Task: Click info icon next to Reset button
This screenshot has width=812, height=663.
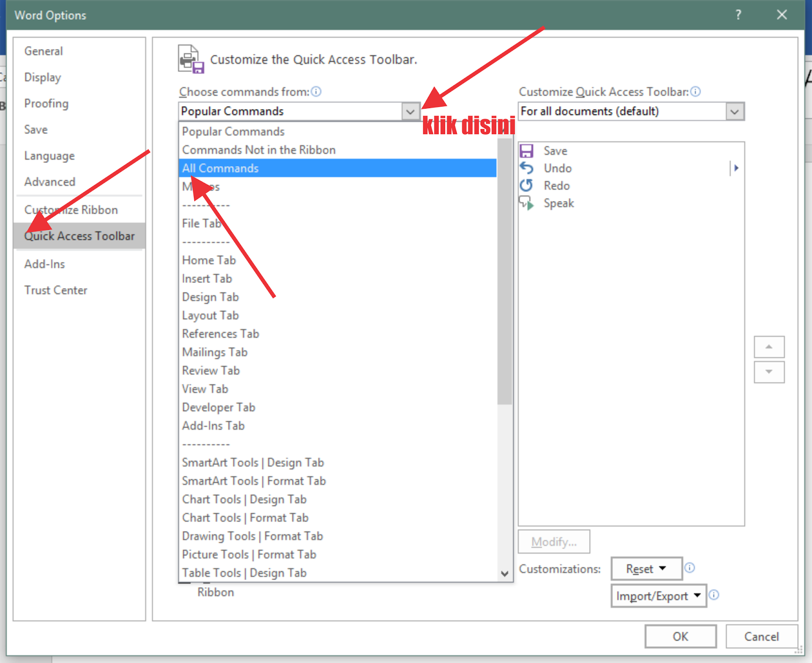Action: click(690, 568)
